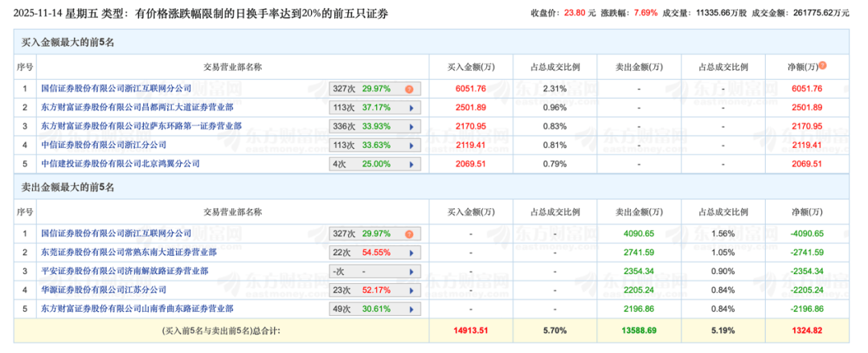Click the closing price 23.80 at top
The width and height of the screenshot is (868, 353).
(575, 13)
